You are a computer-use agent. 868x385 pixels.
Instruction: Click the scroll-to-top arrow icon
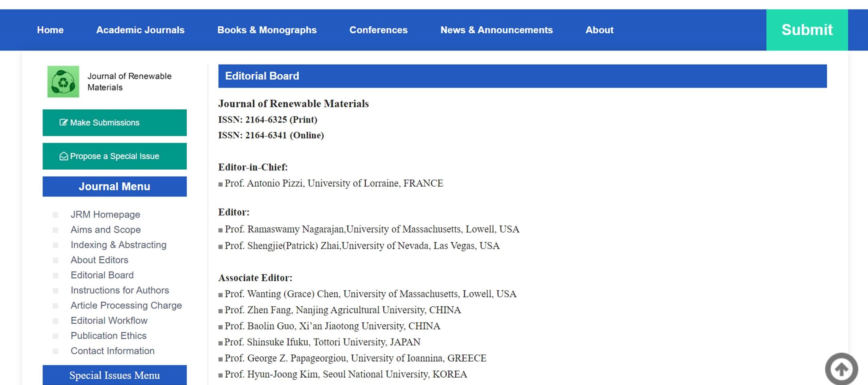841,369
